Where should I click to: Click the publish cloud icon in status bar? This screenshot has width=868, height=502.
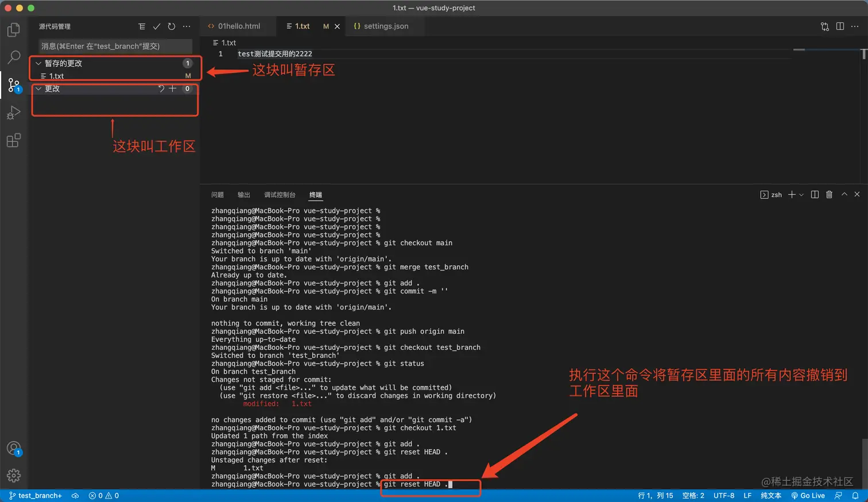[x=75, y=496]
